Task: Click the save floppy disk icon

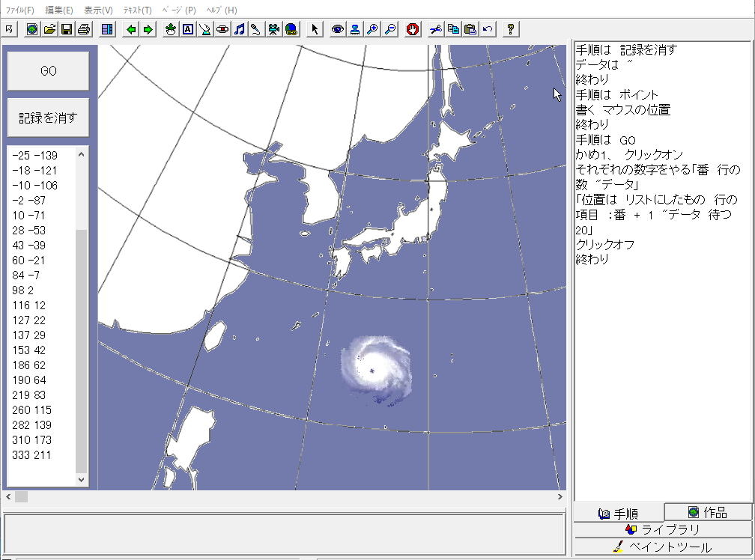Action: [67, 29]
